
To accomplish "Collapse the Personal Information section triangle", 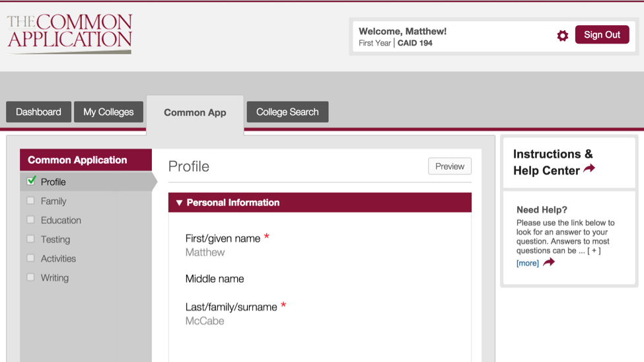I will 179,203.
